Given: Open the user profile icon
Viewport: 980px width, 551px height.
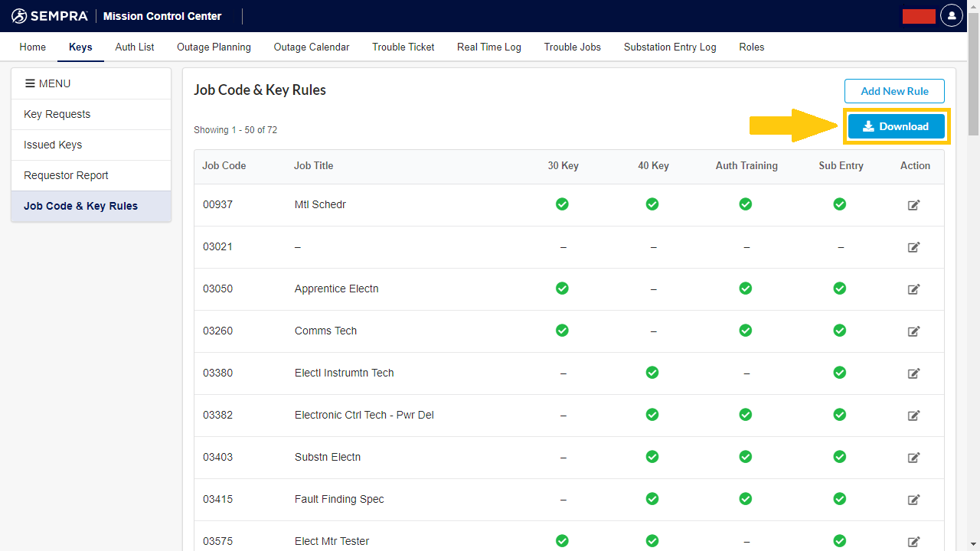Looking at the screenshot, I should 951,15.
